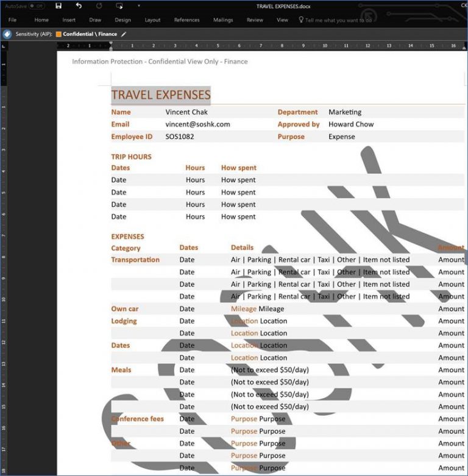
Task: Open the Design ribbon tab
Action: click(x=122, y=20)
